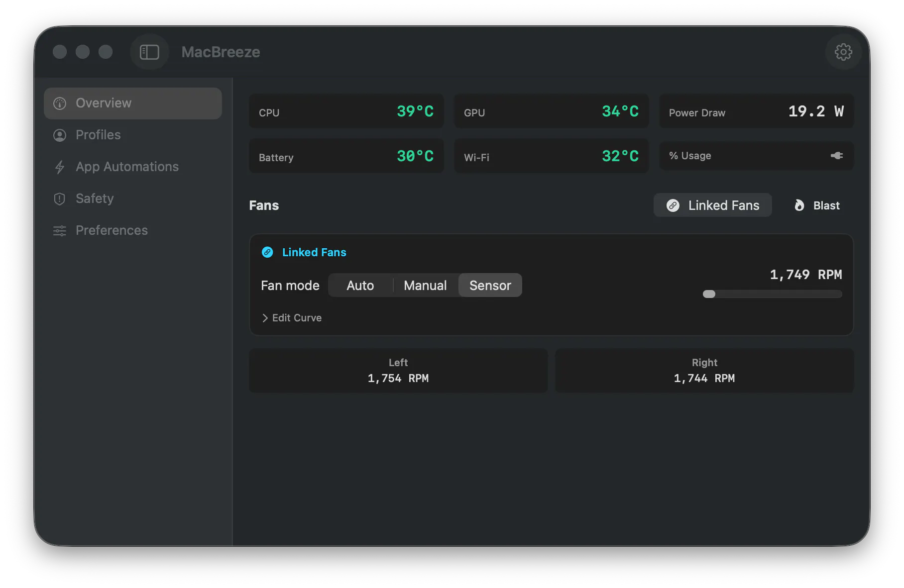Click the flame icon next to Blast
Image resolution: width=904 pixels, height=588 pixels.
click(x=799, y=205)
